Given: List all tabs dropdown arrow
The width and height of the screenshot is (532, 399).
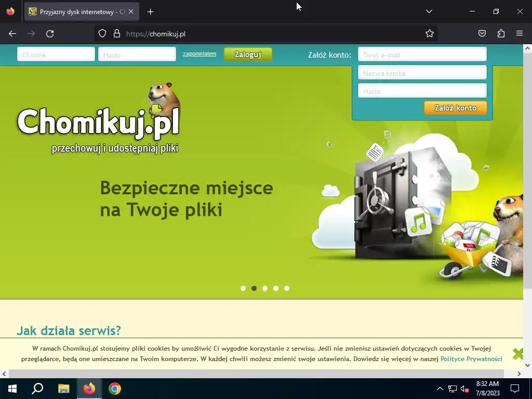Looking at the screenshot, I should coord(429,11).
